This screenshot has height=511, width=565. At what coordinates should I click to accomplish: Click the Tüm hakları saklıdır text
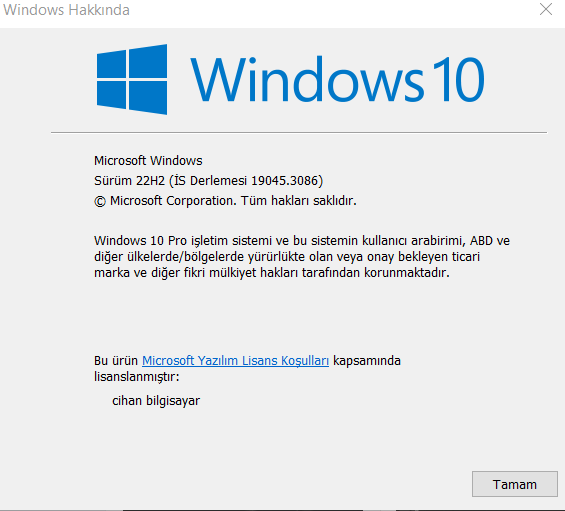click(x=299, y=200)
